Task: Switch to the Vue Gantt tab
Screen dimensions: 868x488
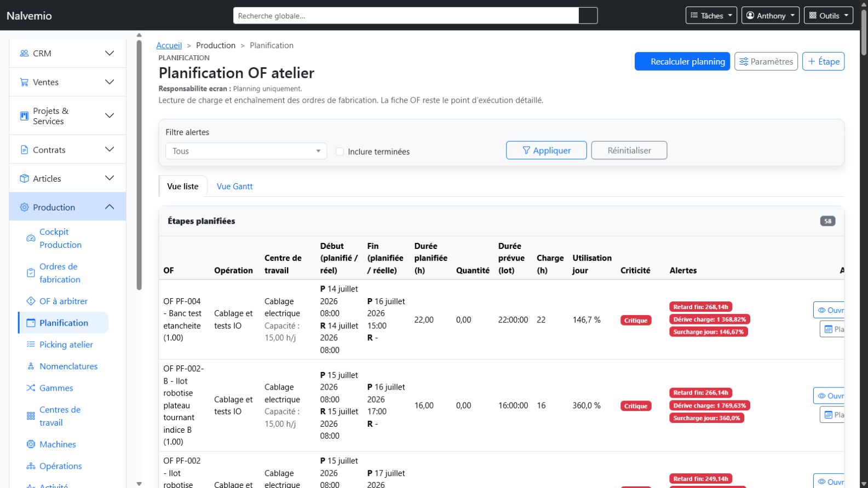Action: [x=235, y=187]
